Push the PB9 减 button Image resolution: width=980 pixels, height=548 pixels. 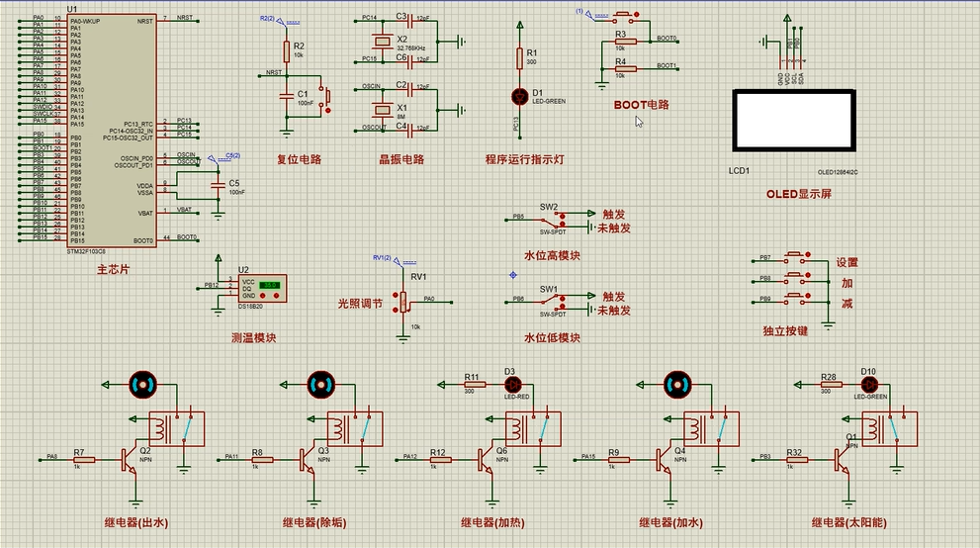[x=796, y=298]
